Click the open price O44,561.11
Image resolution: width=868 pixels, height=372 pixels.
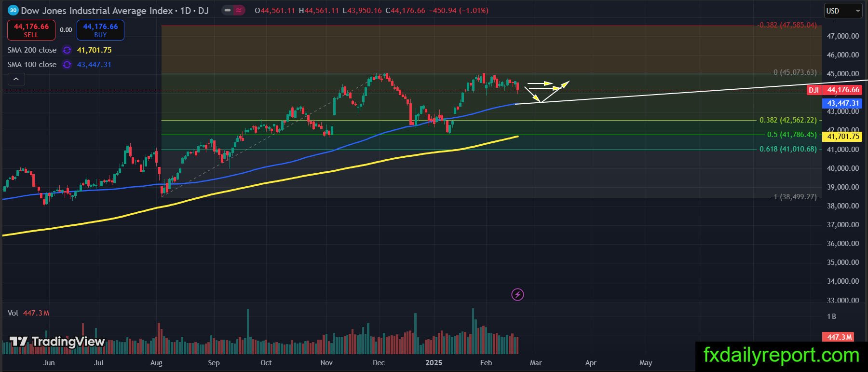pos(275,11)
